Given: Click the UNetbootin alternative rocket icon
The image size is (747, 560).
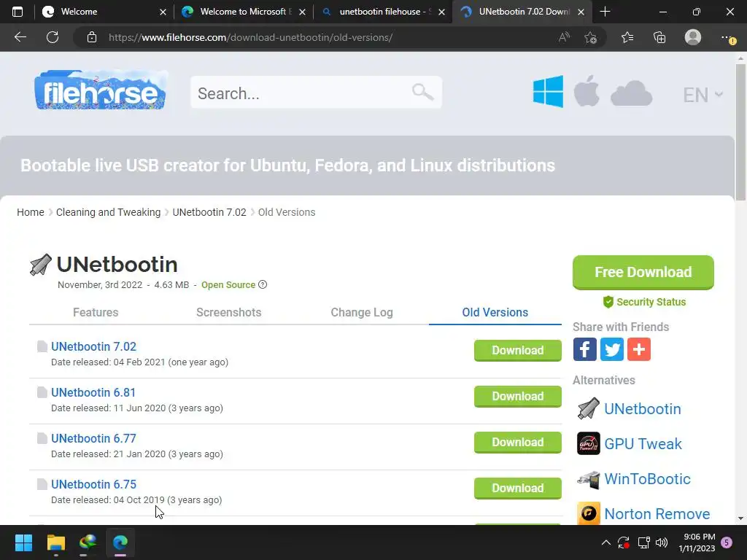Looking at the screenshot, I should (x=589, y=408).
